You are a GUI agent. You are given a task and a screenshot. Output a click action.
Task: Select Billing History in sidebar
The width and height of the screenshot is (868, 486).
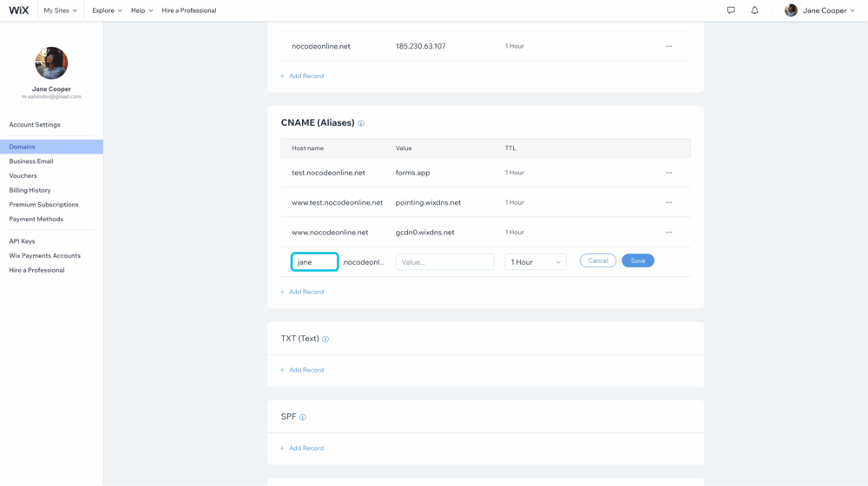click(30, 190)
